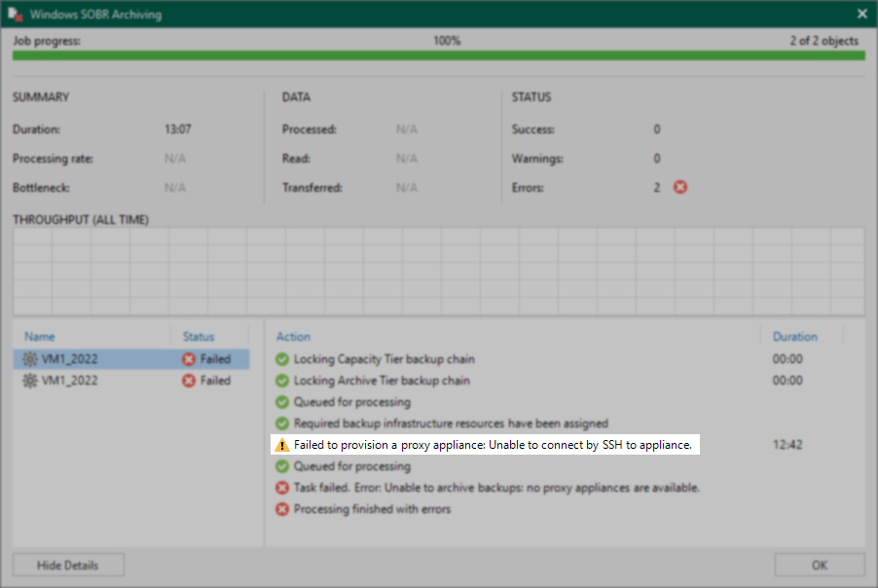
Task: Click the green check beside Required backup infrastructure
Action: [282, 423]
